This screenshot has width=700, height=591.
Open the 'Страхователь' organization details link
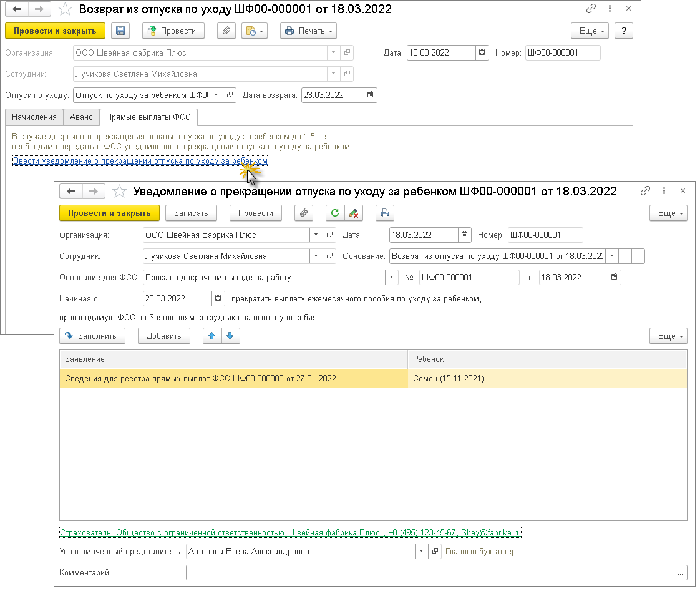[x=290, y=532]
